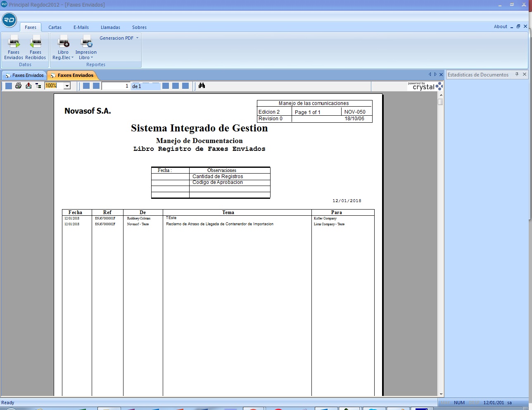Screen dimensions: 532x410
Task: Expand the Generacion PDF dropdown
Action: 119,38
